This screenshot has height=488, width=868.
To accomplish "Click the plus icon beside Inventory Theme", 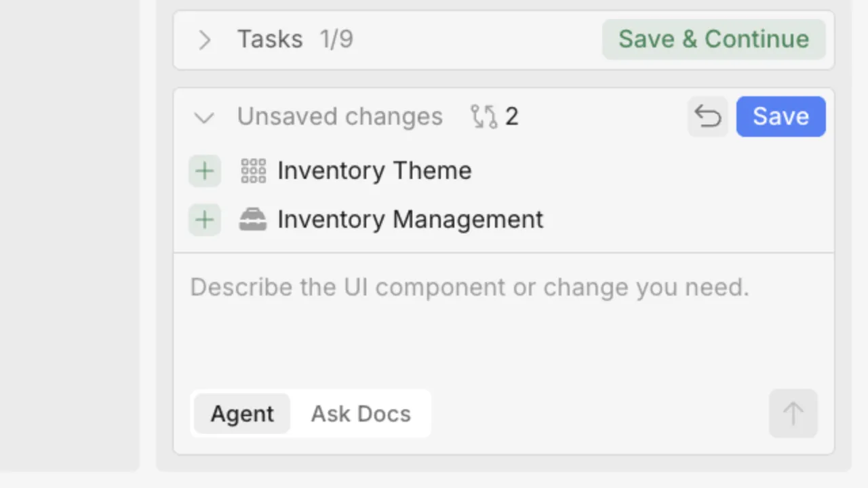I will point(205,171).
